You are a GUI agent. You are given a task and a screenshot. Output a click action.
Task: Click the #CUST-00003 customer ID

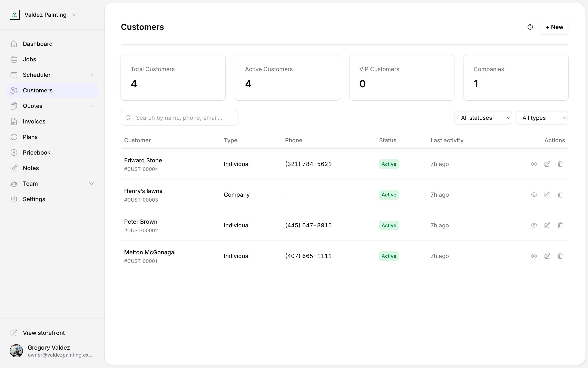tap(141, 200)
